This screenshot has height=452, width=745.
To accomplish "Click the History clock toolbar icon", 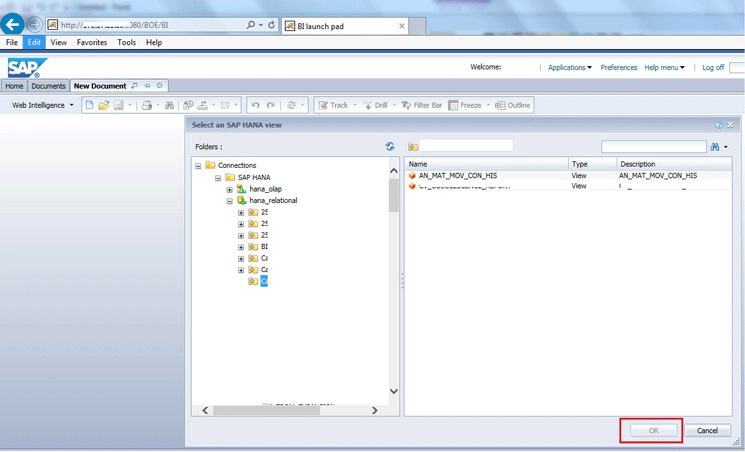I will tap(189, 105).
